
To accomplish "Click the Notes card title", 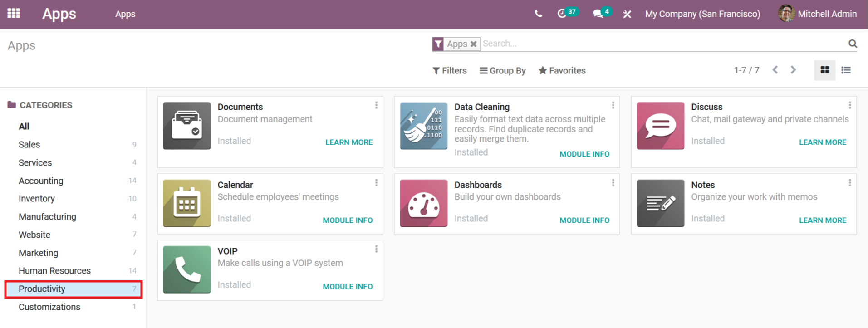I will [703, 185].
